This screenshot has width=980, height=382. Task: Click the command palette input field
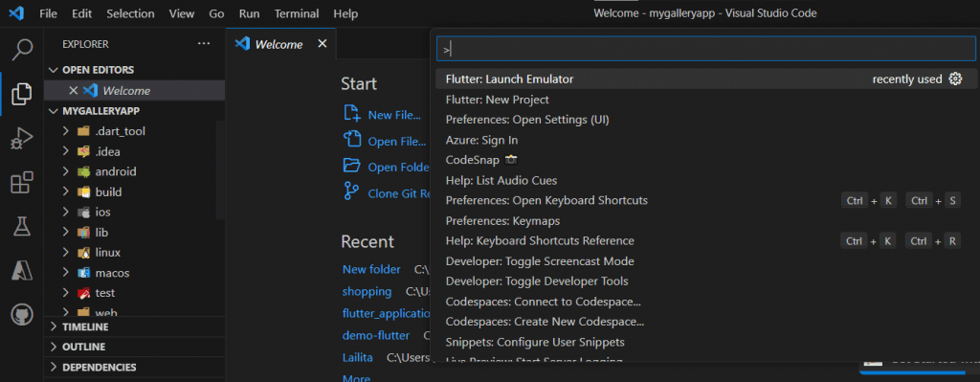tap(705, 49)
